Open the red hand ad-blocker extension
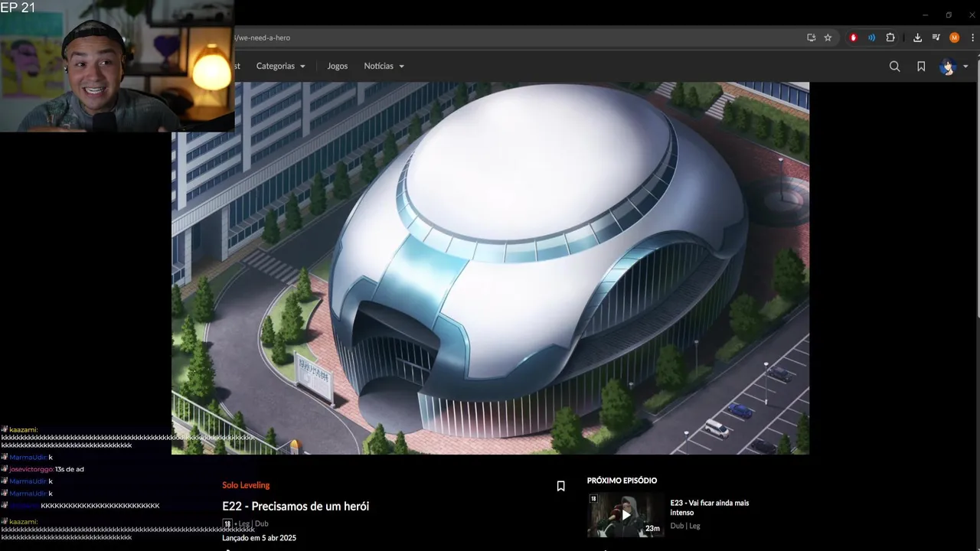This screenshot has height=551, width=980. pos(854,37)
